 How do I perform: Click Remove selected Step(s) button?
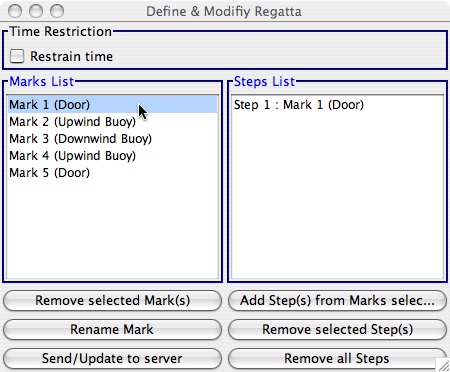tap(337, 329)
